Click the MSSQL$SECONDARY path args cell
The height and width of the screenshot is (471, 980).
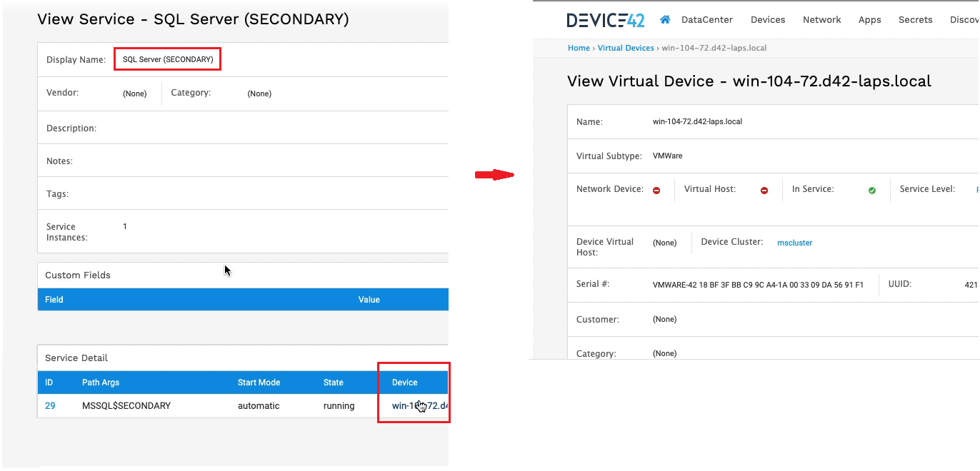[x=126, y=405]
